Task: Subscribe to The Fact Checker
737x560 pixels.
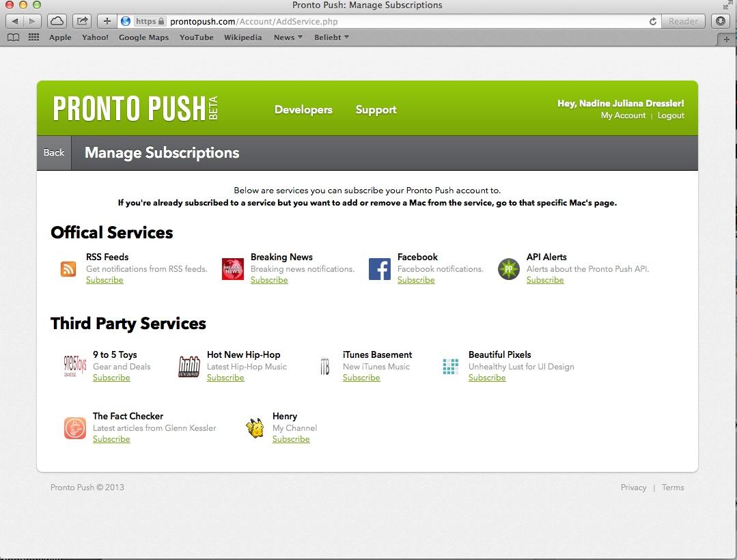Action: [111, 439]
